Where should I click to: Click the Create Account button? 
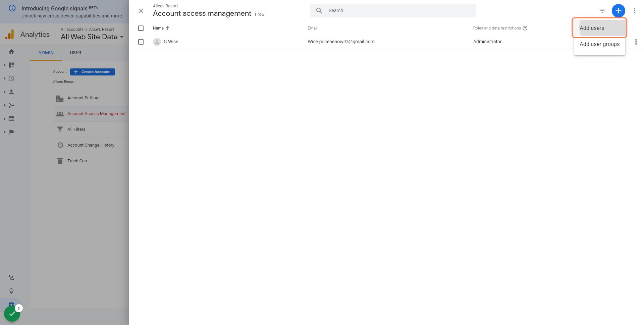point(93,72)
